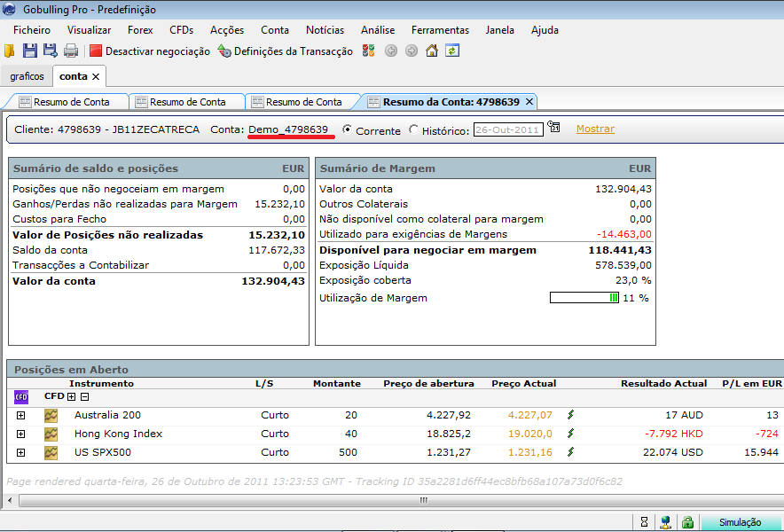Click the yellow open folder toolbar icon

coord(10,51)
